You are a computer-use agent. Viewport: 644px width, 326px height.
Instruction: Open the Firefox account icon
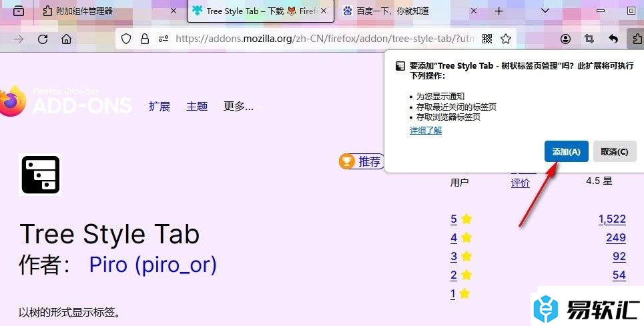point(565,39)
